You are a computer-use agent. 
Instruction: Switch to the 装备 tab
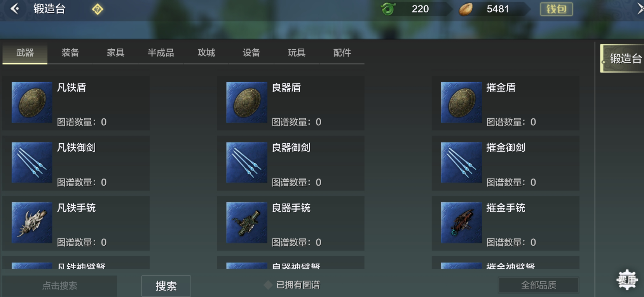click(x=70, y=53)
